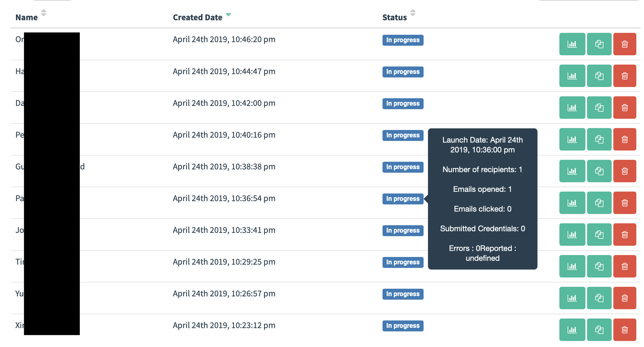
Task: Copy the campaign created at 10:44:47 pm
Action: [x=599, y=76]
